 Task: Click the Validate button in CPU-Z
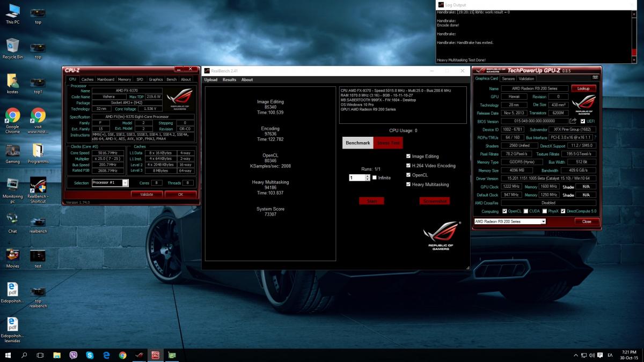[147, 194]
